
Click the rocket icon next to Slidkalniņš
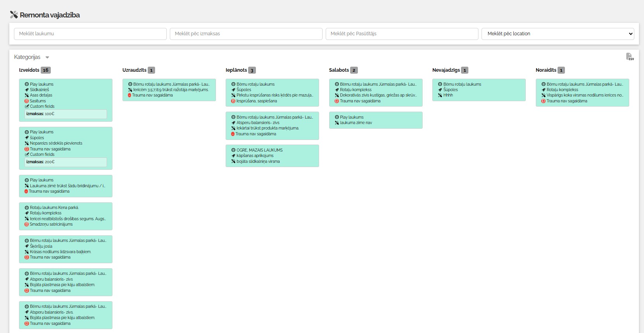[27, 90]
